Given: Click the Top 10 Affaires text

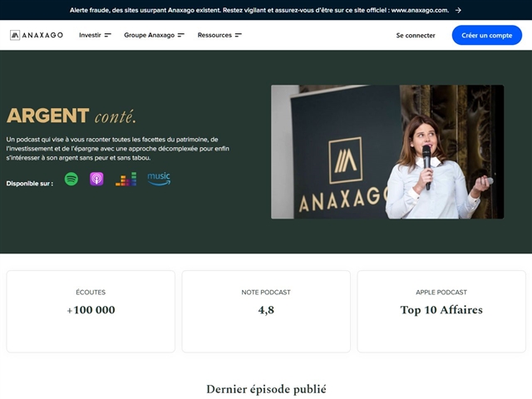Looking at the screenshot, I should coord(441,310).
